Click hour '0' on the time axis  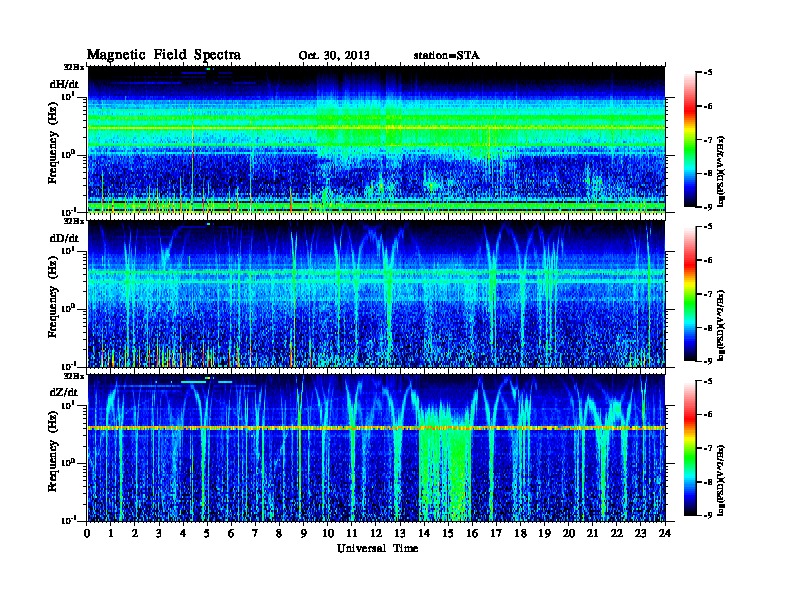tap(87, 533)
